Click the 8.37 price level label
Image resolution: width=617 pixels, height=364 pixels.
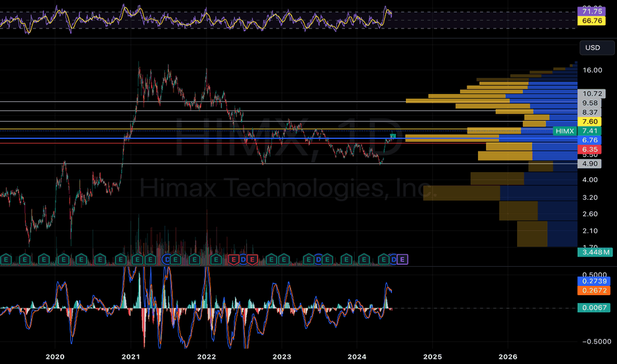tap(589, 112)
